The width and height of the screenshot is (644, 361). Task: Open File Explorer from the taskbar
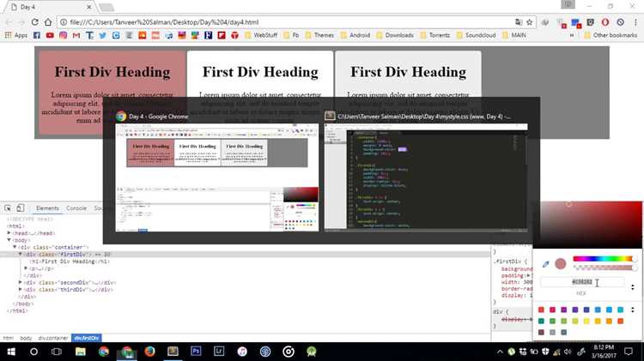(81, 352)
